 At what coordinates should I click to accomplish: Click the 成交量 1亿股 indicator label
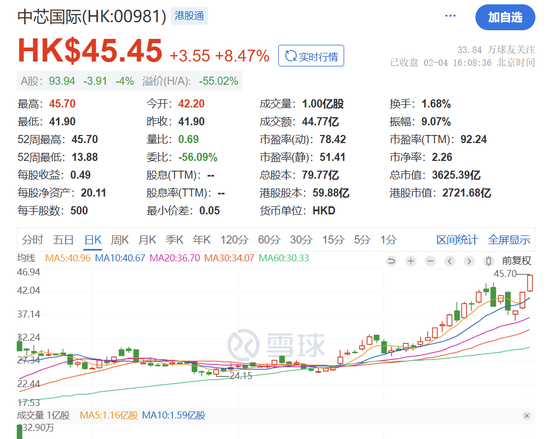coord(43,416)
